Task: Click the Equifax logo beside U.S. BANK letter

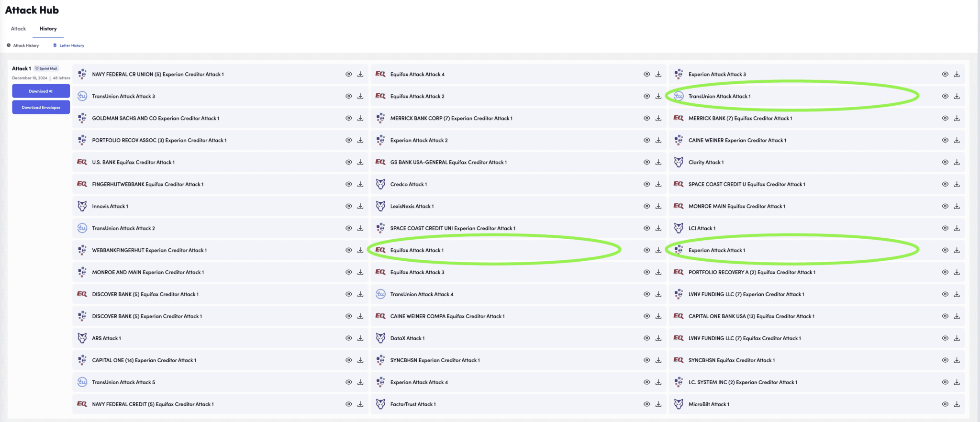Action: tap(82, 162)
